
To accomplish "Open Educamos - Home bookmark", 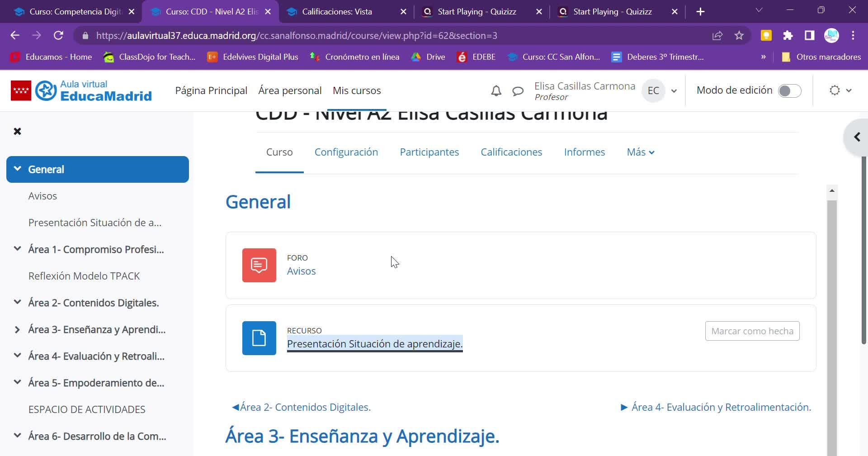I will (x=51, y=57).
